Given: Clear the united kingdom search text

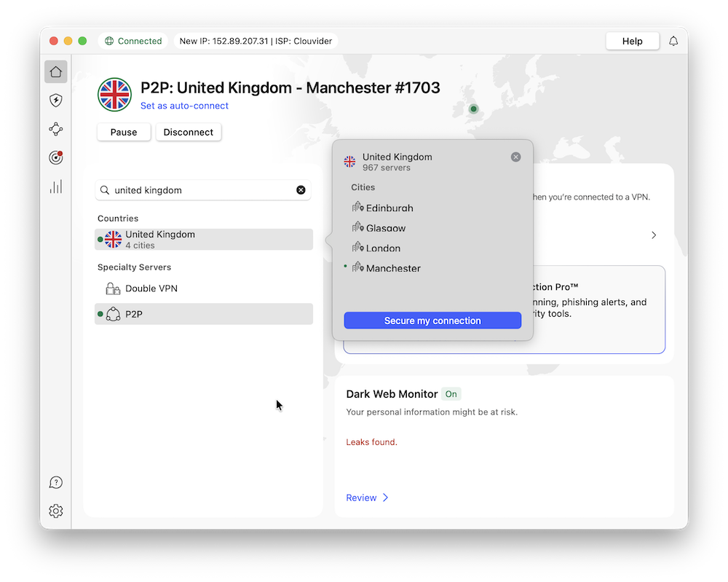Looking at the screenshot, I should [x=301, y=190].
